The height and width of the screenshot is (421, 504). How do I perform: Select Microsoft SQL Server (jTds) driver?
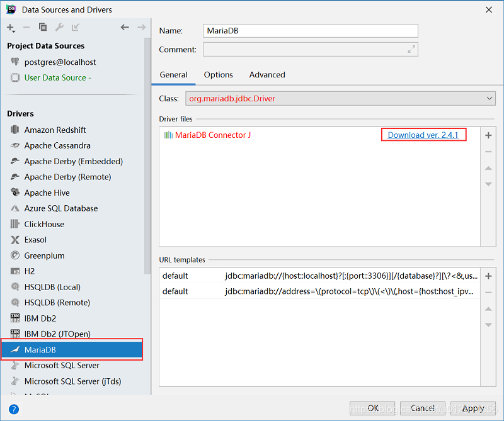[x=72, y=381]
